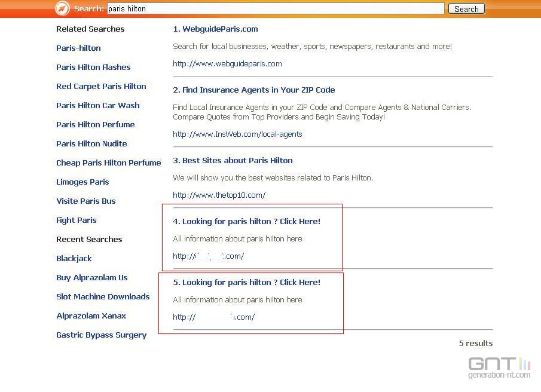Open Limoges Paris related search
The height and width of the screenshot is (392, 541).
click(82, 182)
